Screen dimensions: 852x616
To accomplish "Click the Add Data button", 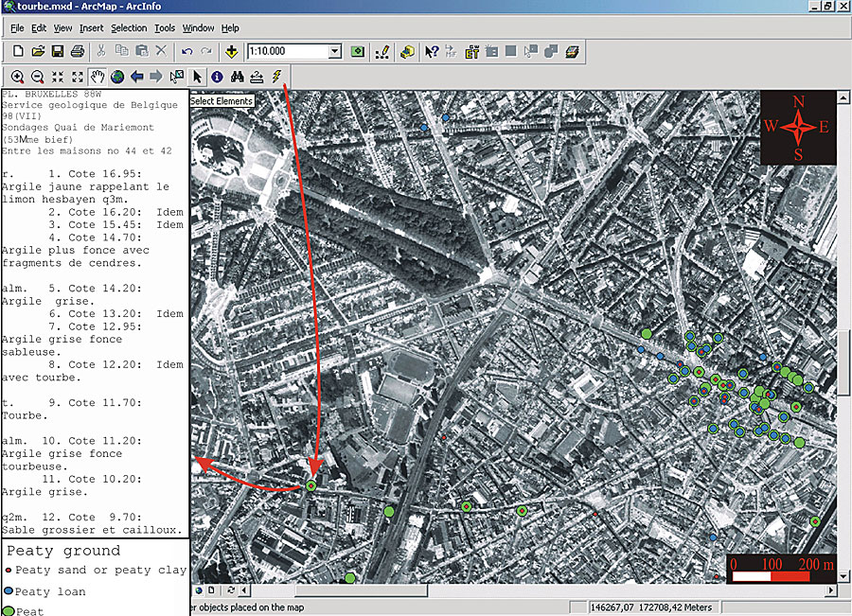I will point(231,51).
